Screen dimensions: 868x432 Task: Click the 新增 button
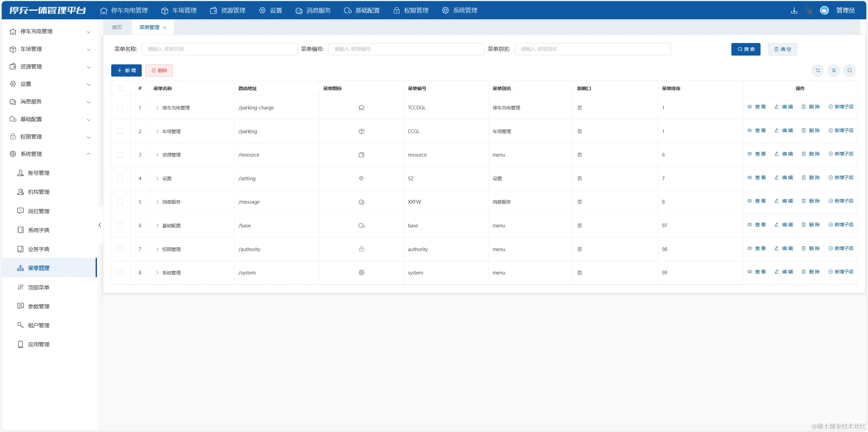[x=126, y=70]
